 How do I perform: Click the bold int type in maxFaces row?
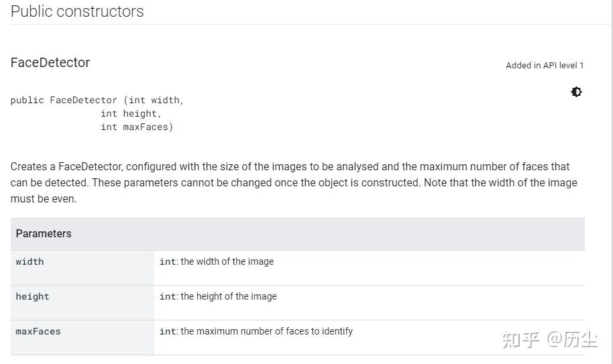tap(167, 331)
